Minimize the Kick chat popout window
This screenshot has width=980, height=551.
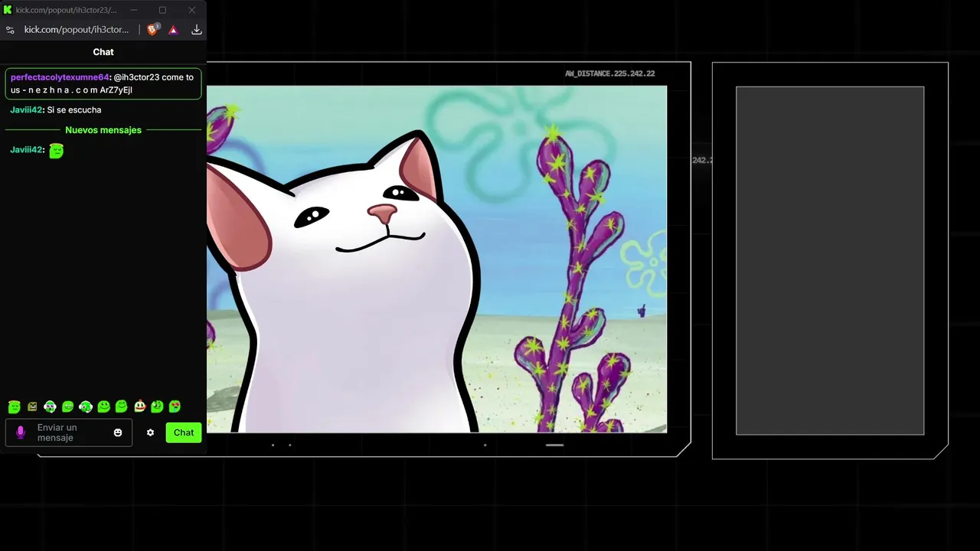pos(134,10)
